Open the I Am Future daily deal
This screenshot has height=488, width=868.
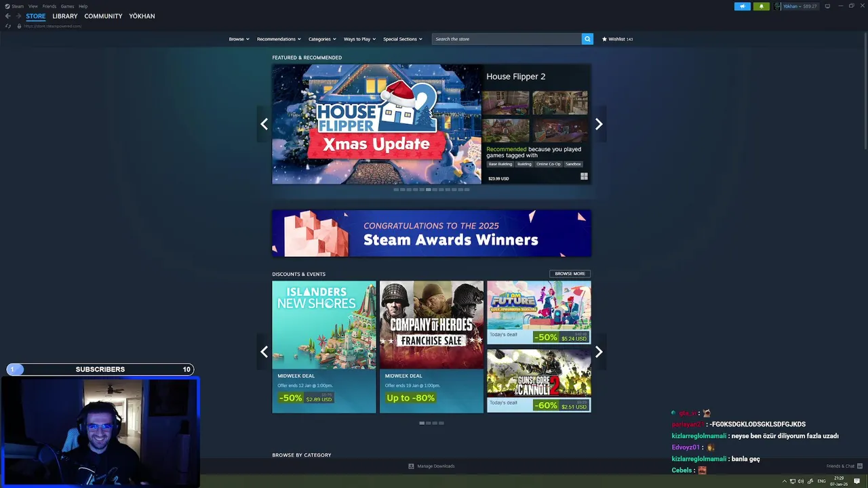coord(538,312)
